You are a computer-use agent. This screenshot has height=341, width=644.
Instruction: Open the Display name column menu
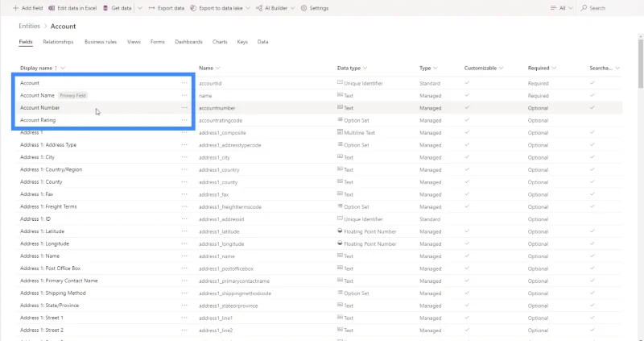point(63,69)
